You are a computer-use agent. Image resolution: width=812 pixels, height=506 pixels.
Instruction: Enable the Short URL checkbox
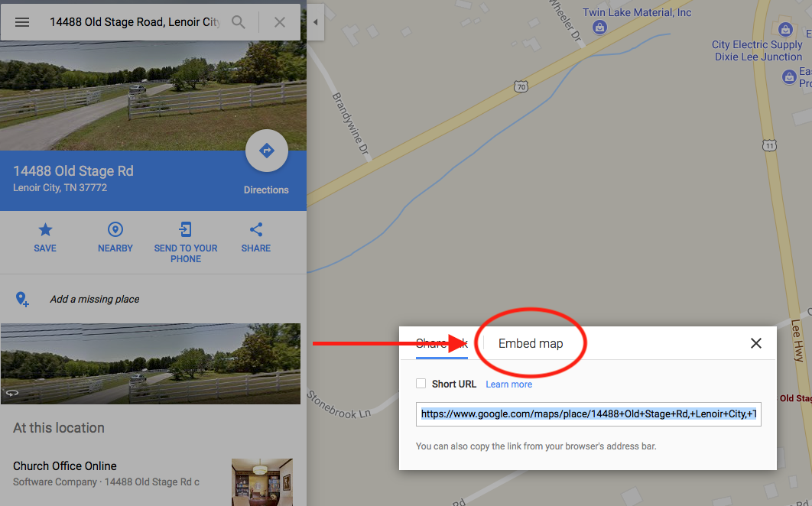point(421,384)
